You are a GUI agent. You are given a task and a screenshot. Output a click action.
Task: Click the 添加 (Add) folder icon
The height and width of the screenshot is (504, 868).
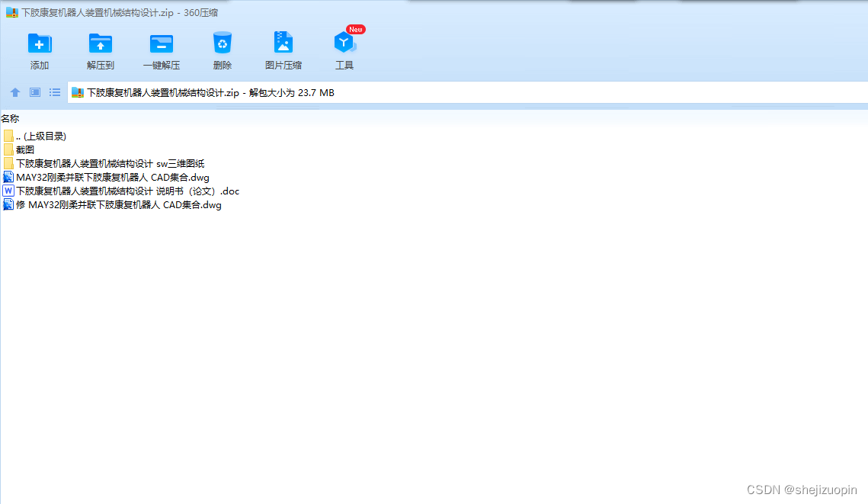tap(40, 43)
